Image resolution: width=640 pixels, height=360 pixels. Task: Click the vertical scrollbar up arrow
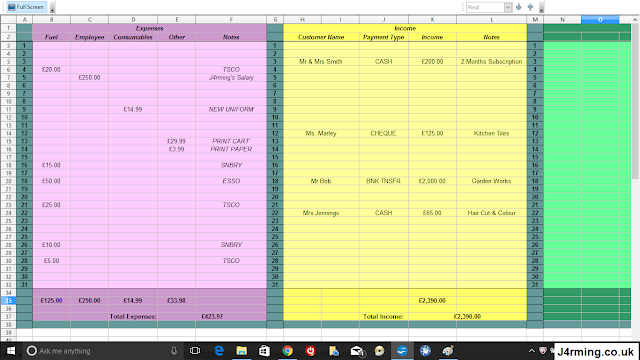tap(636, 19)
